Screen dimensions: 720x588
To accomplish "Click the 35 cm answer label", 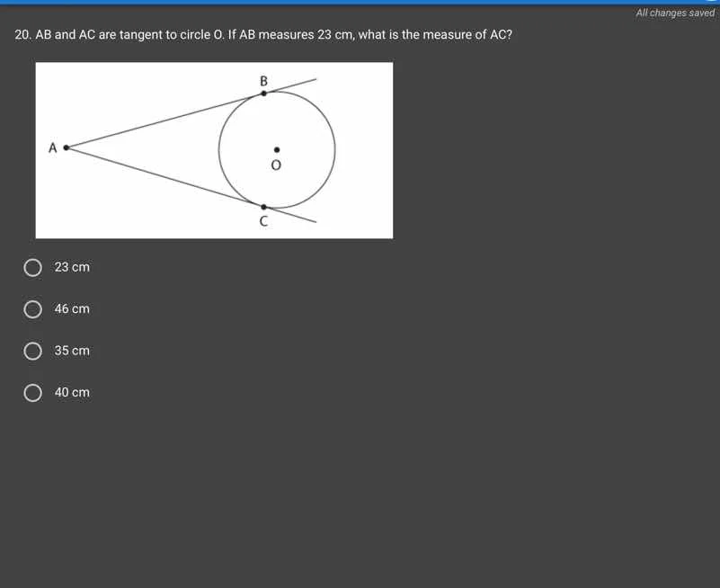I will point(71,350).
